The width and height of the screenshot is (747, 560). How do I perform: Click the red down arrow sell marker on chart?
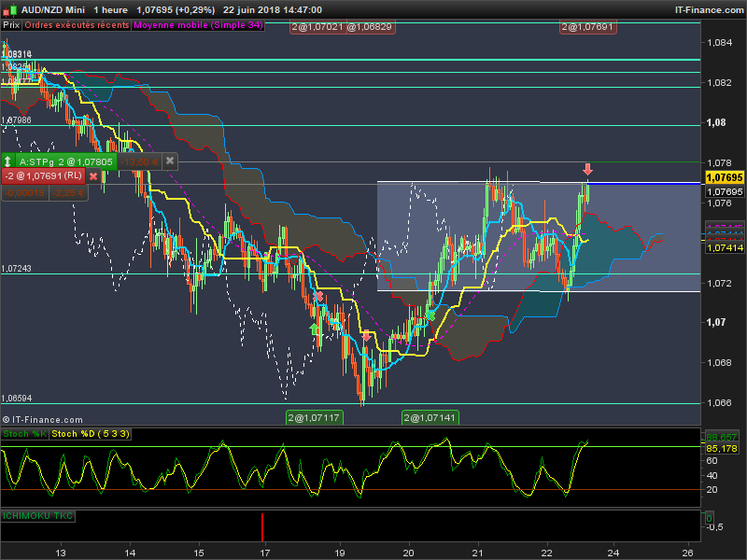coord(587,170)
